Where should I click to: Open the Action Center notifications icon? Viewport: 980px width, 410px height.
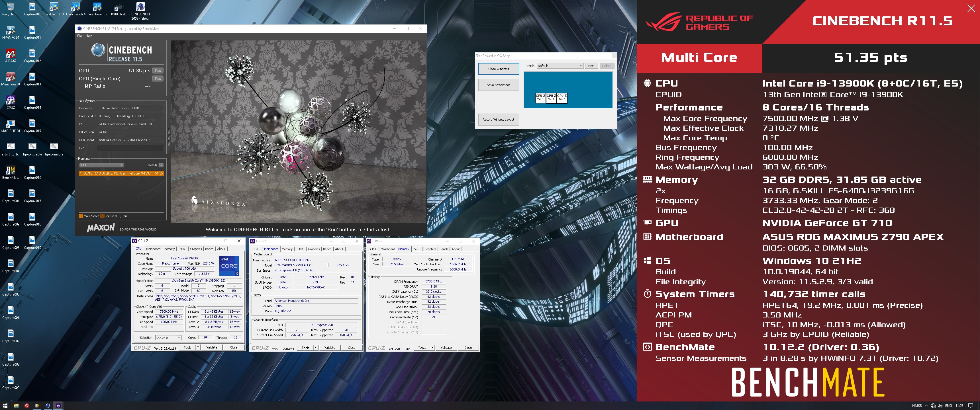coord(971,406)
